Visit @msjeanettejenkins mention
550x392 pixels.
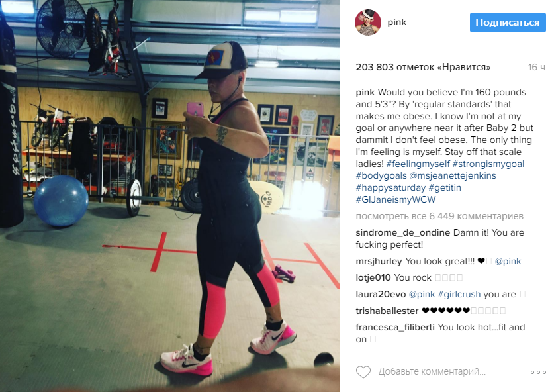click(453, 176)
